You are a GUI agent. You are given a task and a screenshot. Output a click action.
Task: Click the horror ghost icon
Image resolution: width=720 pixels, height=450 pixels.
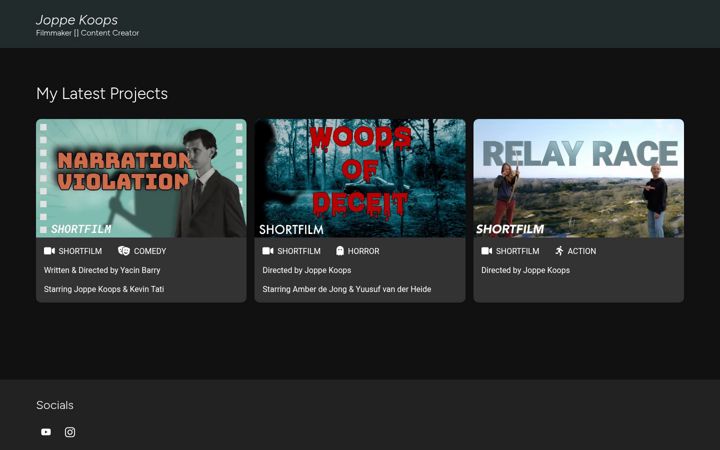340,251
